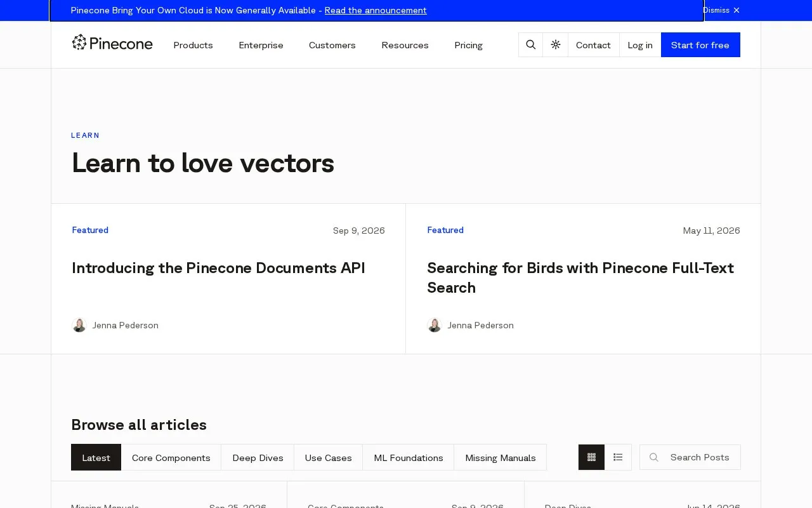812x508 pixels.
Task: Select the Deep Dives tab
Action: 258,457
